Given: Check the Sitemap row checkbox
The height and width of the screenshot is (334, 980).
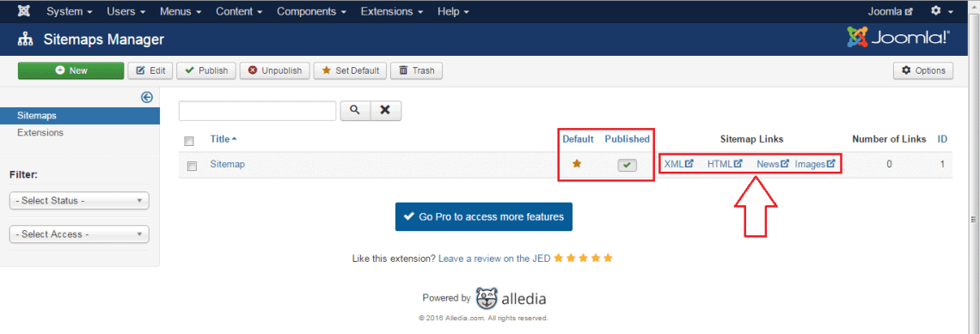Looking at the screenshot, I should coord(193,166).
